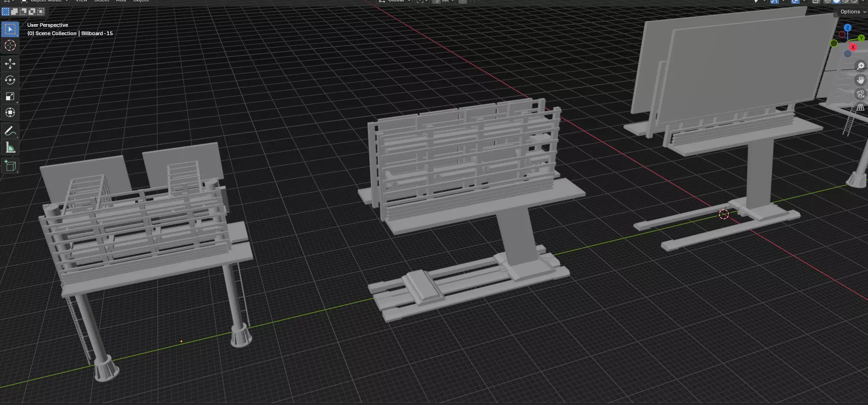Click the blue Z axis on the gizmo
This screenshot has height=405, width=868.
848,28
